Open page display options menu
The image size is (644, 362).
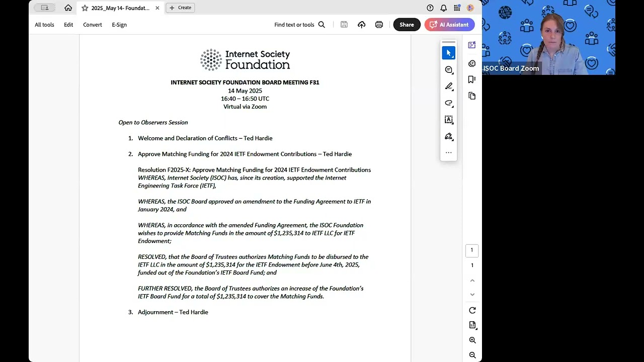click(x=472, y=325)
